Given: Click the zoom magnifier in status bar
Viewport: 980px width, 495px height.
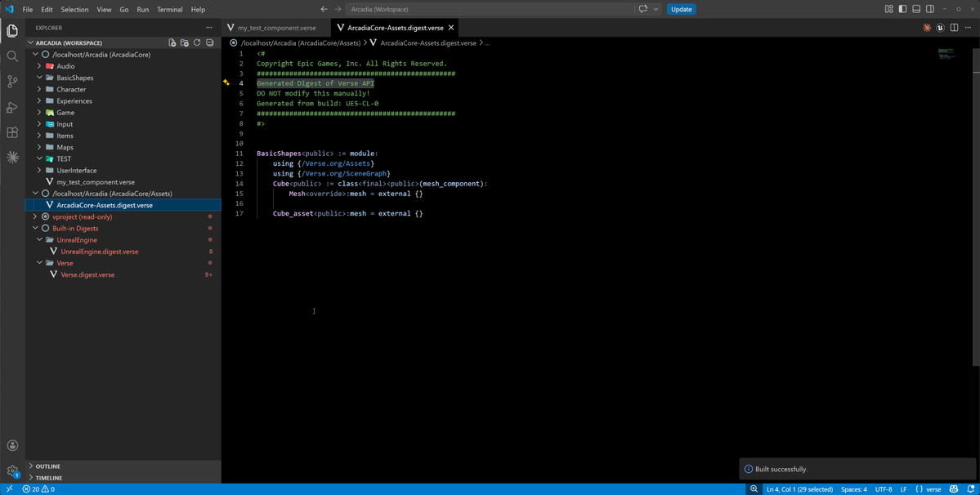Looking at the screenshot, I should (754, 489).
